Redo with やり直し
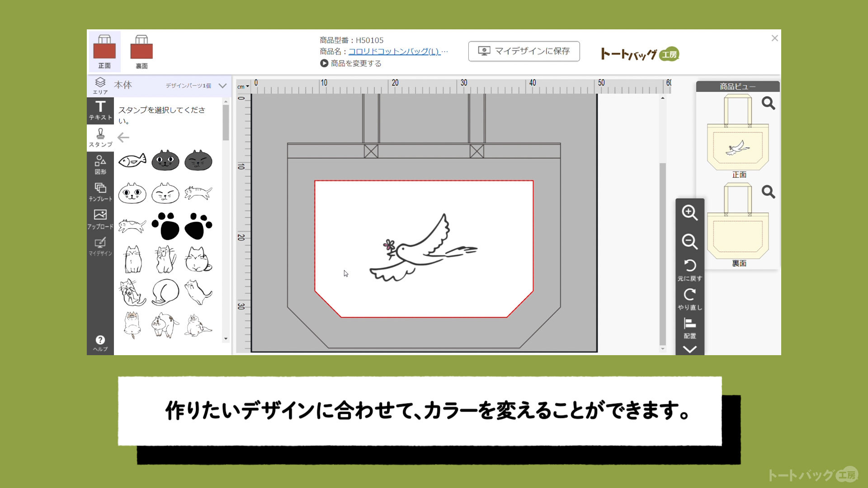The image size is (868, 488). pyautogui.click(x=690, y=299)
